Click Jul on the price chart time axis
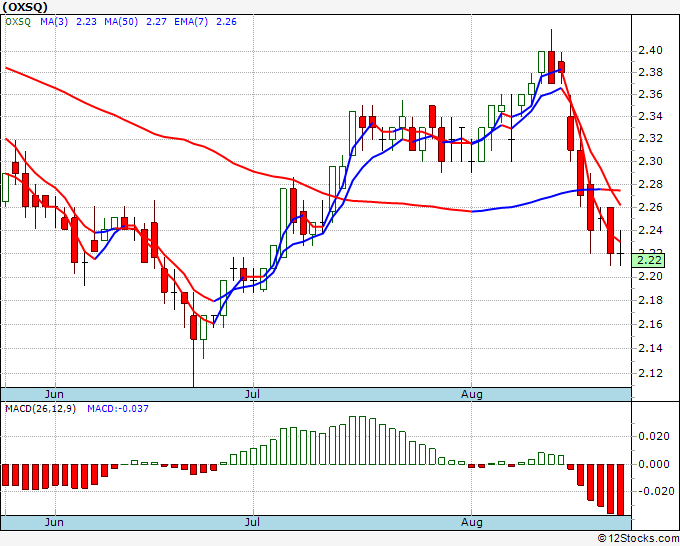 click(252, 394)
